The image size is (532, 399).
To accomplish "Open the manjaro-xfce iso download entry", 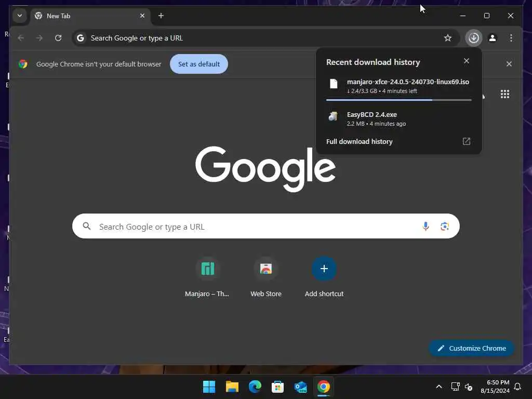I will [398, 86].
